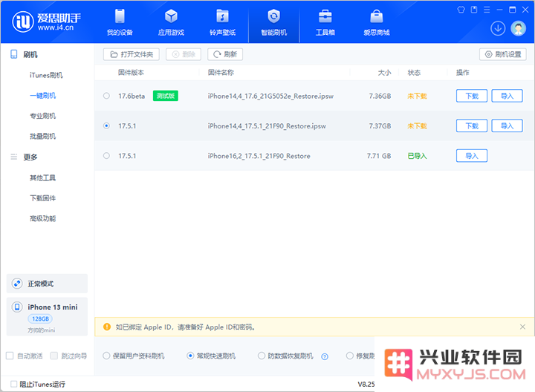
Task: Open the 我的设备 device tab
Action: 120,22
